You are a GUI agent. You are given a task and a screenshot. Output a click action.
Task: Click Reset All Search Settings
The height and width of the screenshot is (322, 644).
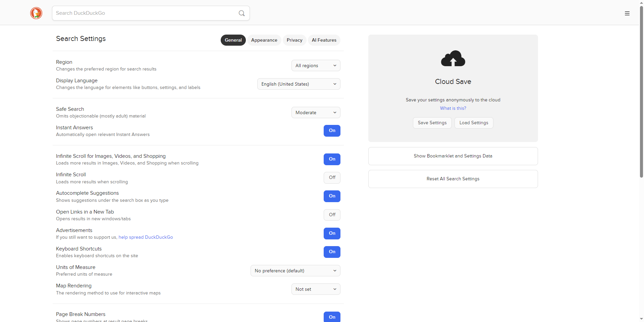453,179
